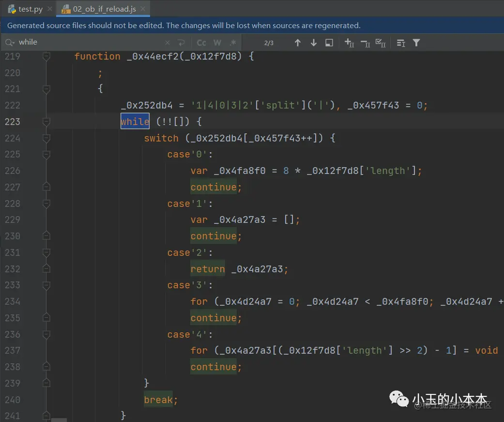Screen dimensions: 504x422
Task: Collapse case '1' fold at line 228
Action: pos(46,203)
